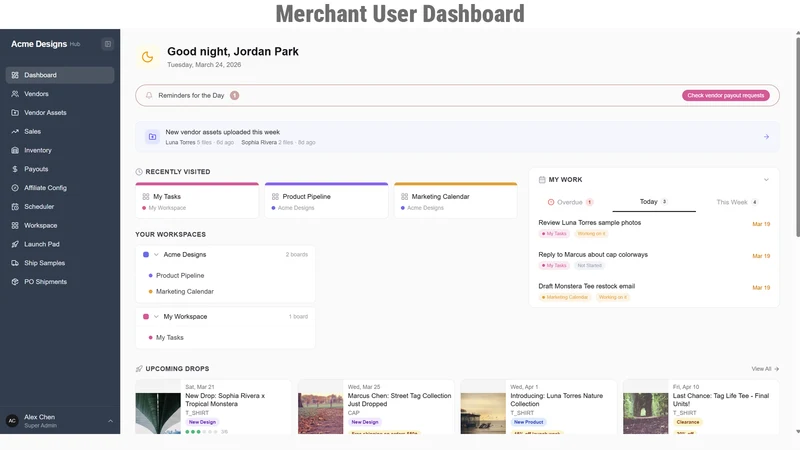Click the board icon on Marketing Calendar card
This screenshot has height=450, width=800.
405,196
